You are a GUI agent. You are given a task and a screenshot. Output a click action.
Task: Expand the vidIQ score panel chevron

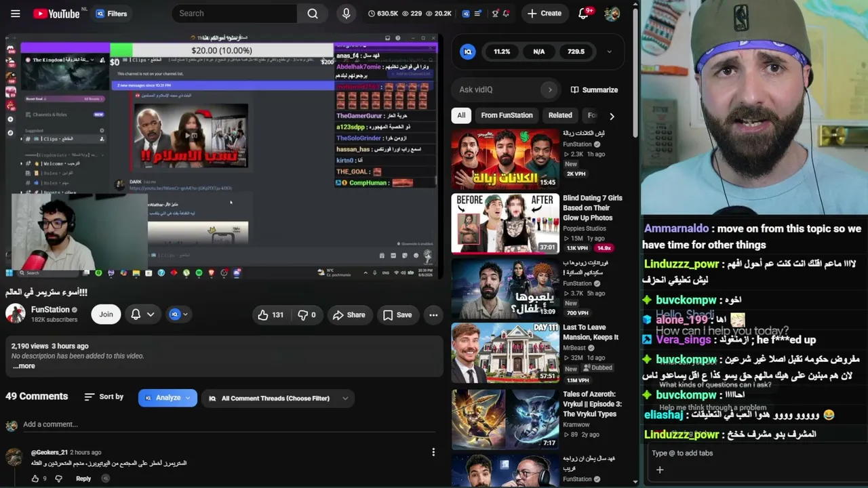609,52
